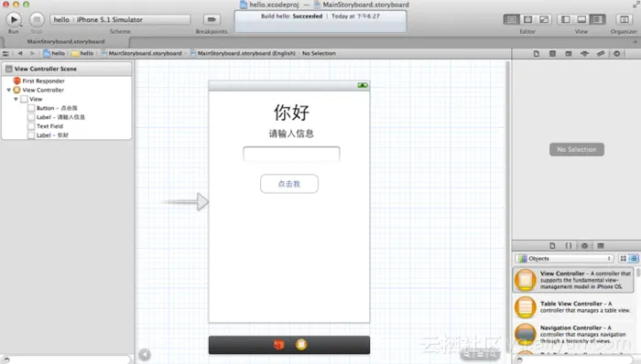Show the Media library
Screen dimensions: 641x364
pos(601,246)
